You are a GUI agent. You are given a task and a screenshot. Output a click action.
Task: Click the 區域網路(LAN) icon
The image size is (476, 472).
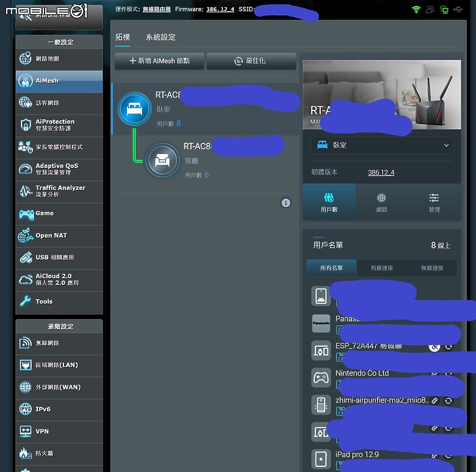point(26,365)
